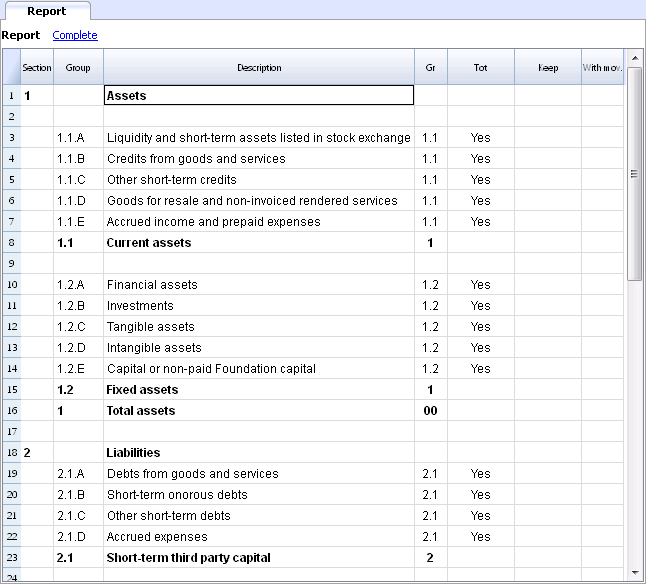646x584 pixels.
Task: Select the 1.2.E group cell
Action: pyautogui.click(x=78, y=369)
